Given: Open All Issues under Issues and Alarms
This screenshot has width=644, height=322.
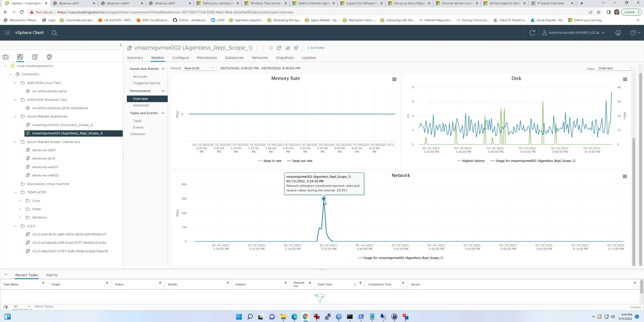Looking at the screenshot, I should click(x=140, y=76).
